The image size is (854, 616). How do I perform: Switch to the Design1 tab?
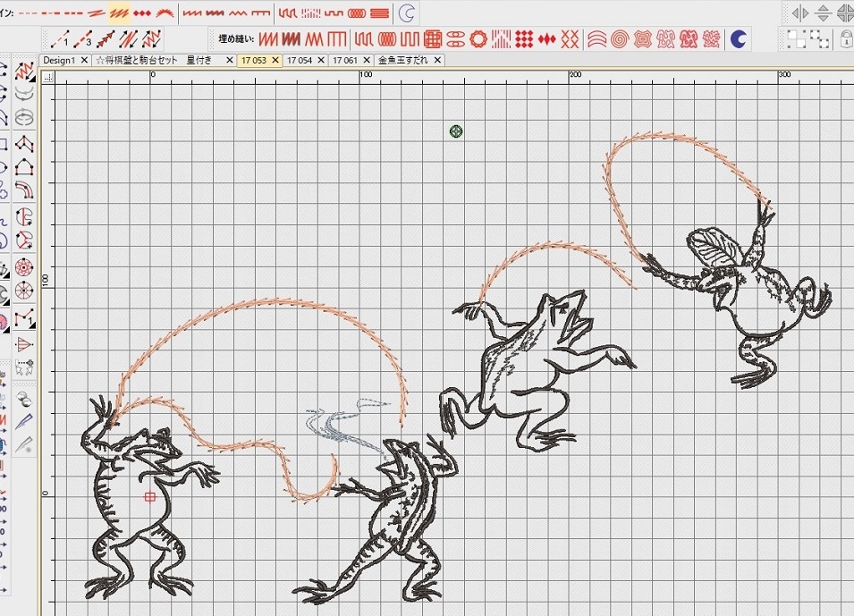click(59, 61)
